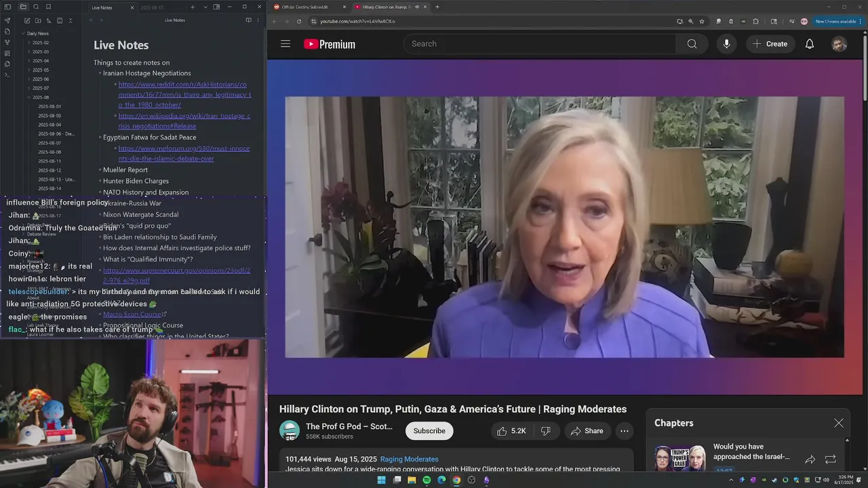Image resolution: width=868 pixels, height=488 pixels.
Task: Change the file explorer sort order
Action: 49,20
